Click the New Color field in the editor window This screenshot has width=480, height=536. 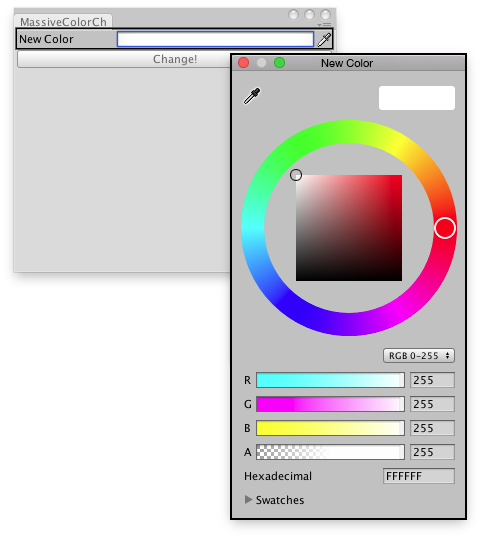pos(215,39)
